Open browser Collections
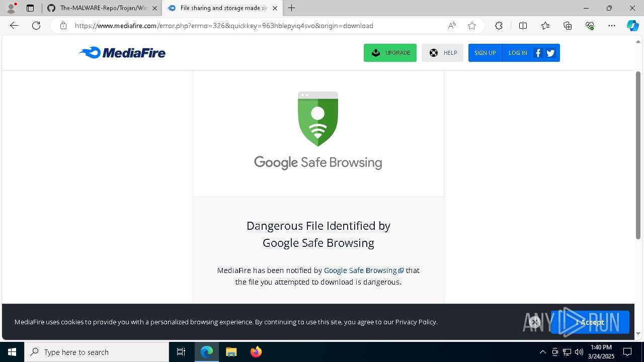This screenshot has height=362, width=644. (568, 26)
